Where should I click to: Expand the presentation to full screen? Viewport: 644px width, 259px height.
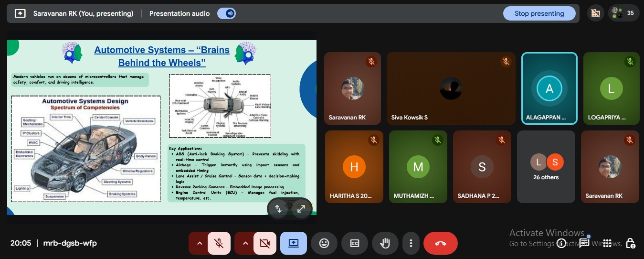pos(301,209)
